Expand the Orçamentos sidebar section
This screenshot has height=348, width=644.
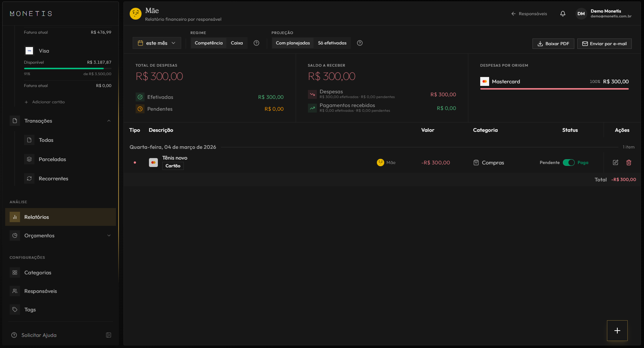[109, 235]
